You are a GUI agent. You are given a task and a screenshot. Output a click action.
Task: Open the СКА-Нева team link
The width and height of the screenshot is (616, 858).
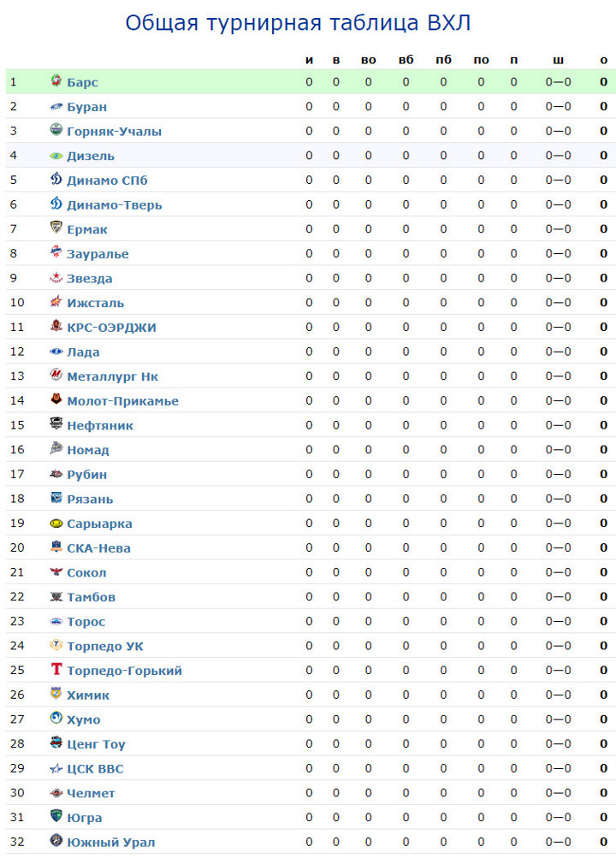pos(98,548)
